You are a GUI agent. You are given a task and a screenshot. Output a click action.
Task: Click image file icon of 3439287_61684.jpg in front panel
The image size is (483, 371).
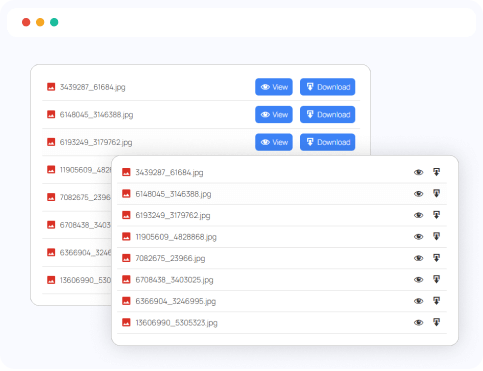(126, 172)
